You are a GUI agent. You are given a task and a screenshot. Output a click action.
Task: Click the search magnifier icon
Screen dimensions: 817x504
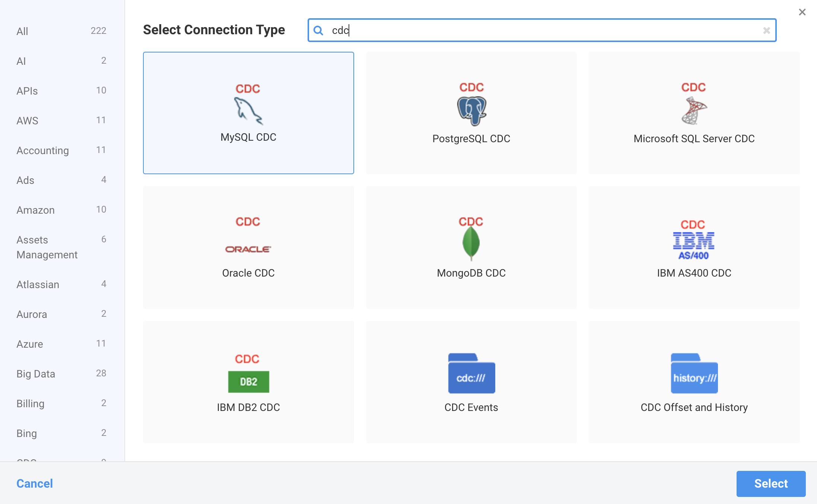click(x=318, y=31)
